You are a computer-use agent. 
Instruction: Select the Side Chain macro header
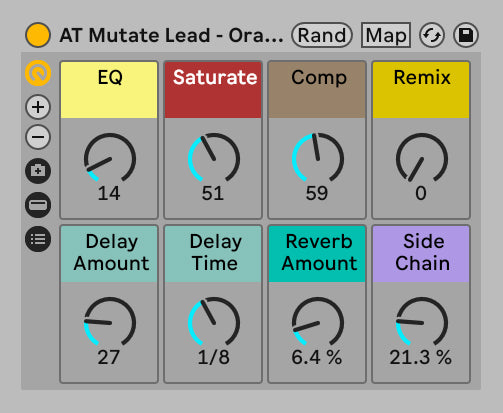[421, 254]
